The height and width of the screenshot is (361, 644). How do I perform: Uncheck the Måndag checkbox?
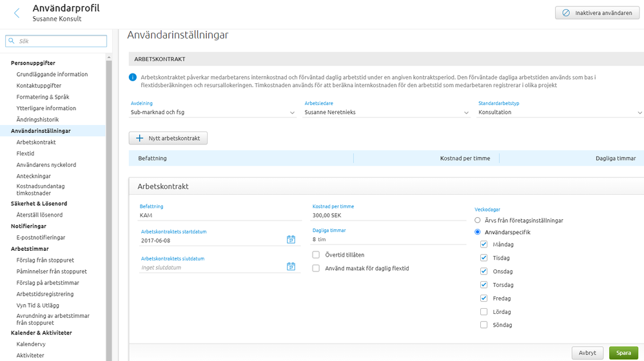(483, 245)
